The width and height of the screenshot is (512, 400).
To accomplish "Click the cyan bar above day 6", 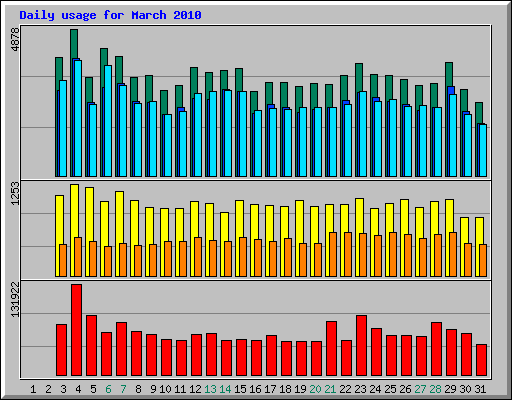I will (108, 121).
